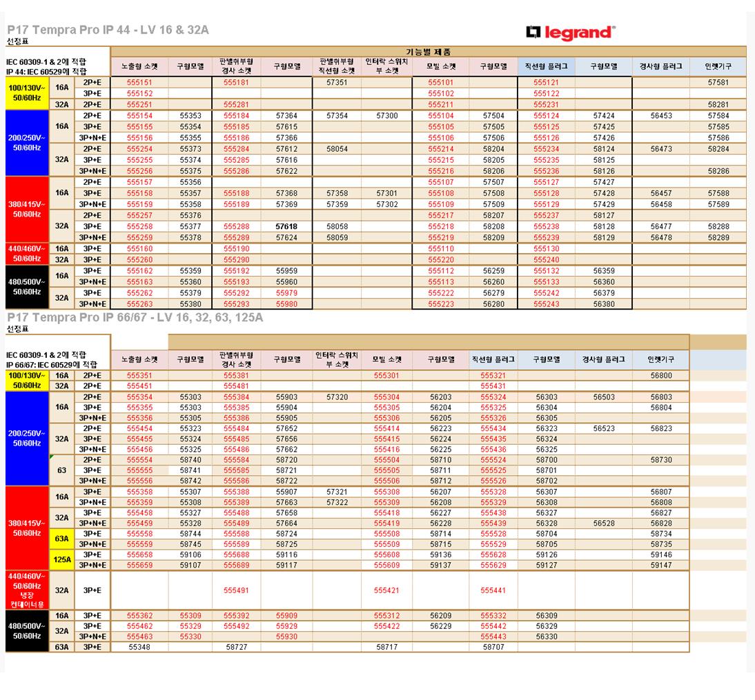Select the 인렛기구 column header in IP 44 table

[x=718, y=67]
